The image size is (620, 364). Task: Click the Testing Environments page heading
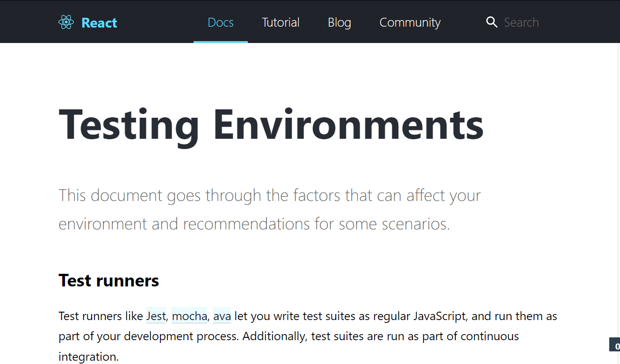(x=271, y=124)
